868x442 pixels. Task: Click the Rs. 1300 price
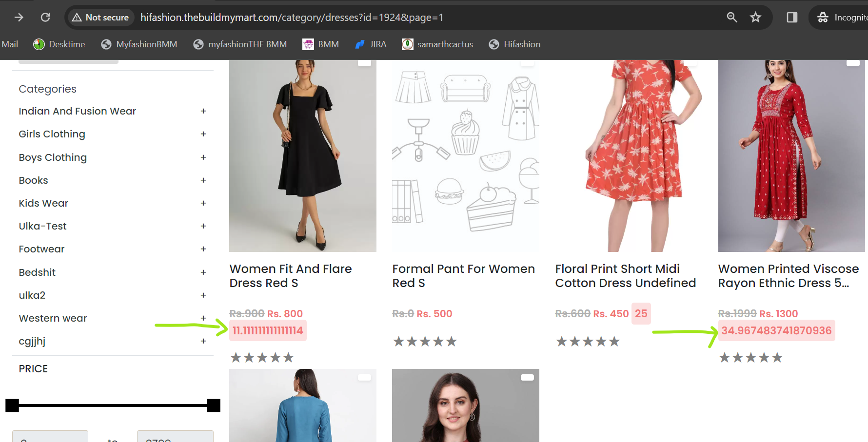pyautogui.click(x=779, y=314)
